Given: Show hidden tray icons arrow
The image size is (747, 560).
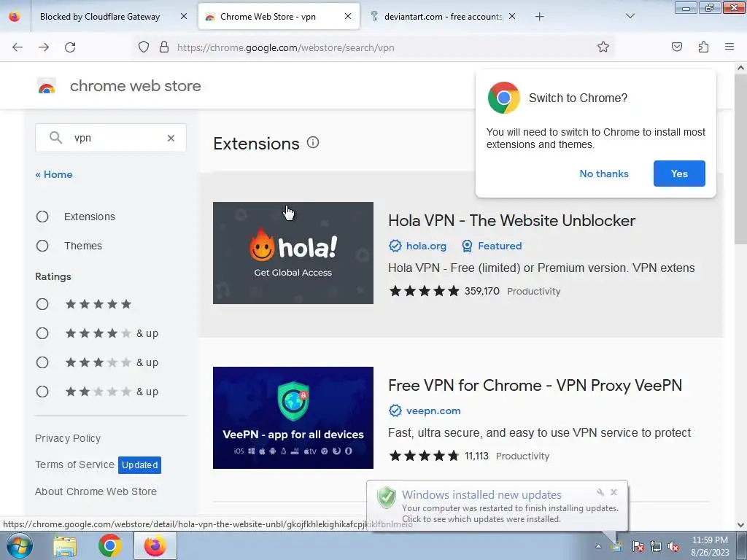Looking at the screenshot, I should [598, 547].
